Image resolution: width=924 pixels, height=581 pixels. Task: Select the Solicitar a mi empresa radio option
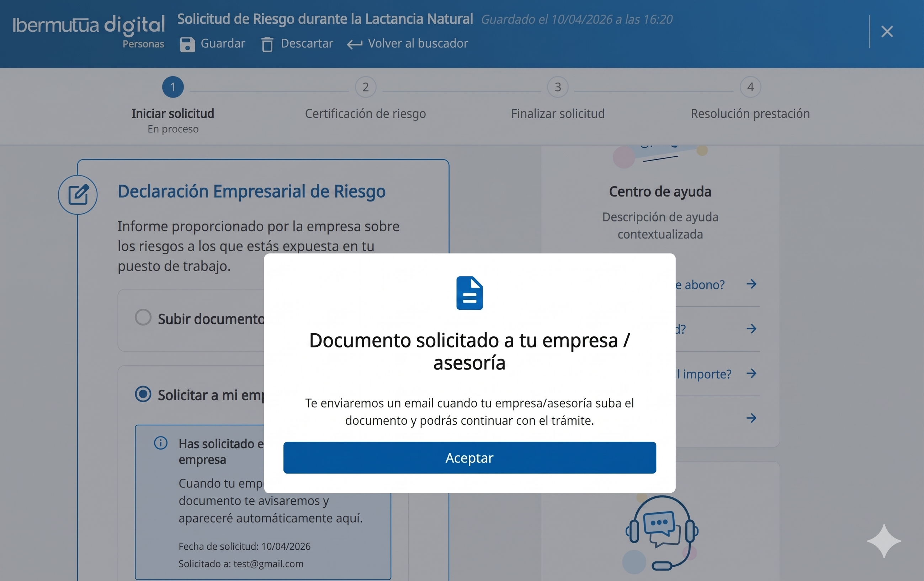[143, 394]
